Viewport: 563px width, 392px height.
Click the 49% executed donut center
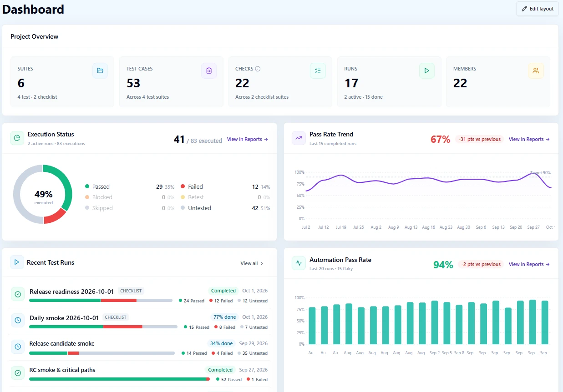43,197
